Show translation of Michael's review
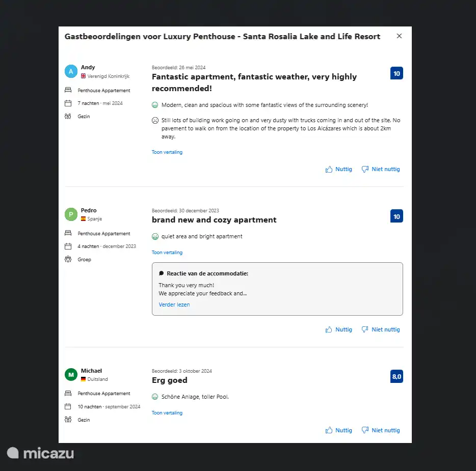This screenshot has width=476, height=471. pos(167,413)
